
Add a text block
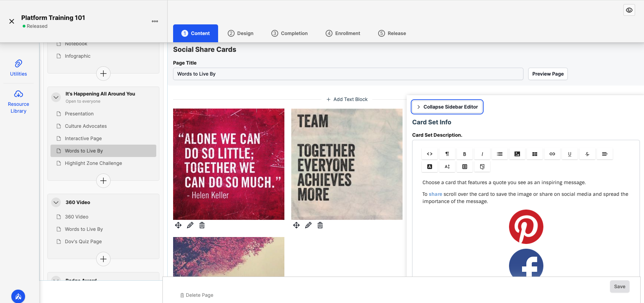[347, 99]
